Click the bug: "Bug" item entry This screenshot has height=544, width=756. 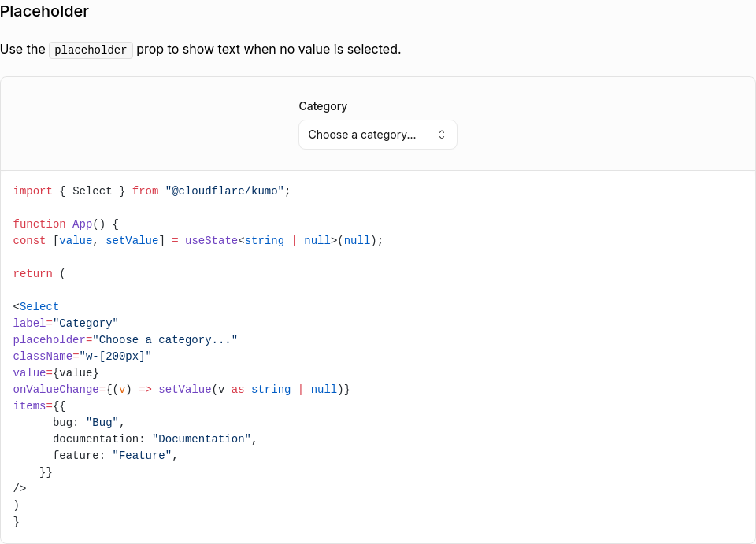click(x=89, y=423)
